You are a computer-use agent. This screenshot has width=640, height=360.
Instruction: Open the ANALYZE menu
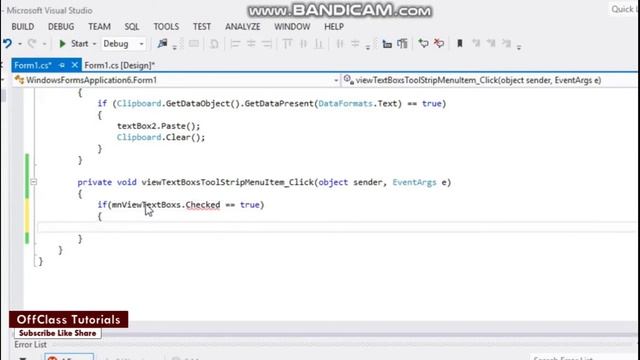(243, 27)
